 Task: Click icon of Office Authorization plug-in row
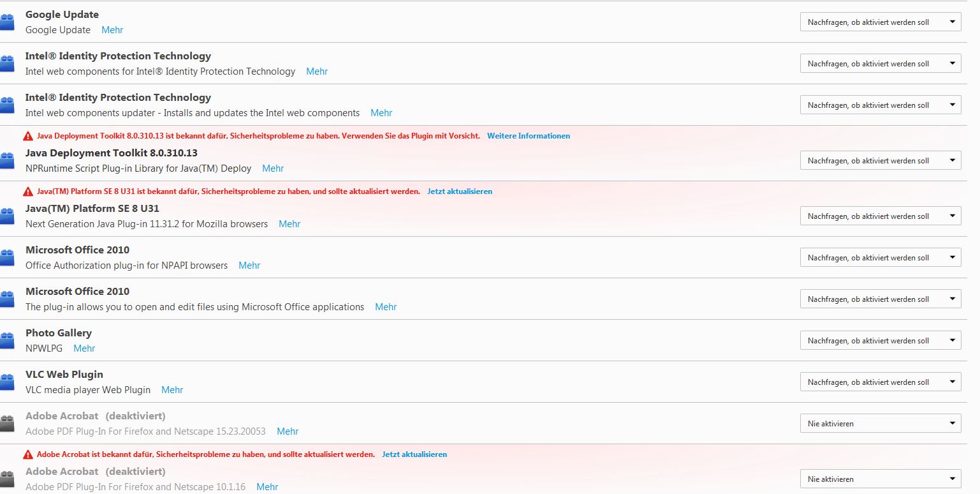click(7, 258)
